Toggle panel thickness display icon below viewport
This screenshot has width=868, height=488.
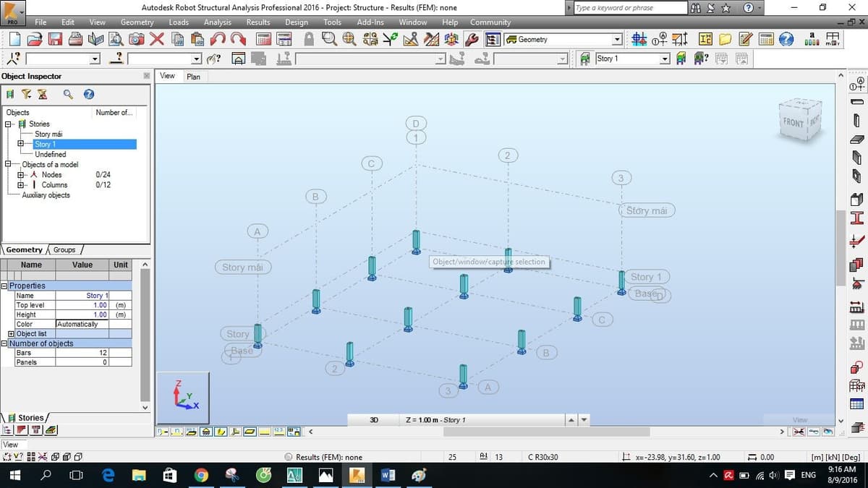(250, 432)
